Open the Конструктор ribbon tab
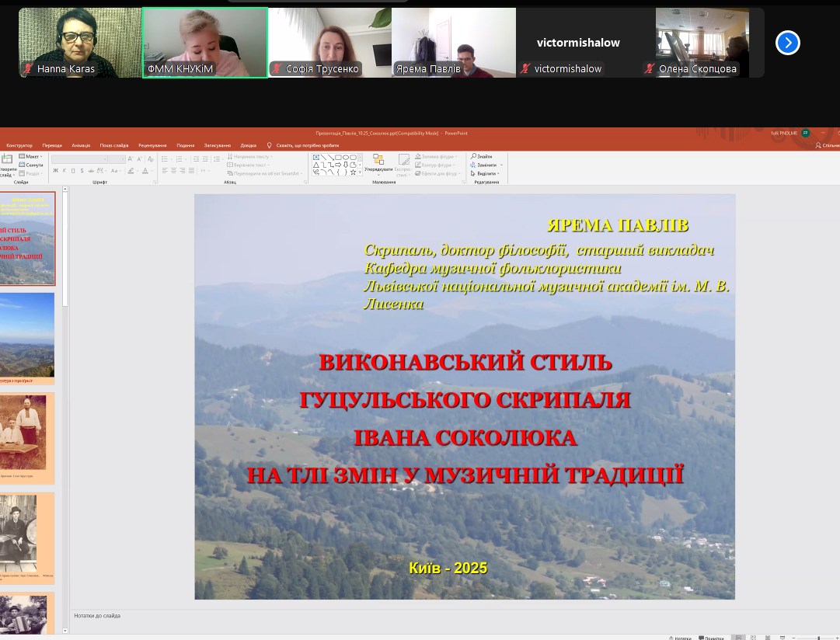 point(19,145)
